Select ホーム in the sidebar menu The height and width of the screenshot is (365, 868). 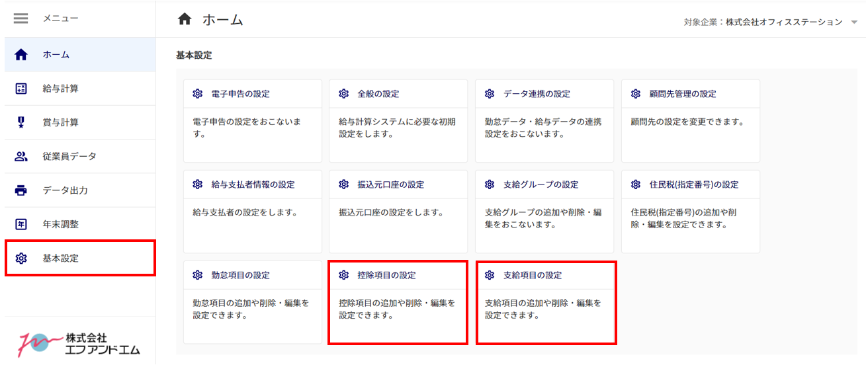click(x=80, y=55)
